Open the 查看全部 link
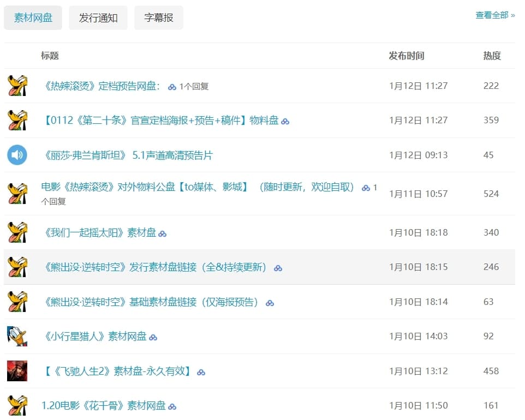This screenshot has height=420, width=525. (x=494, y=15)
